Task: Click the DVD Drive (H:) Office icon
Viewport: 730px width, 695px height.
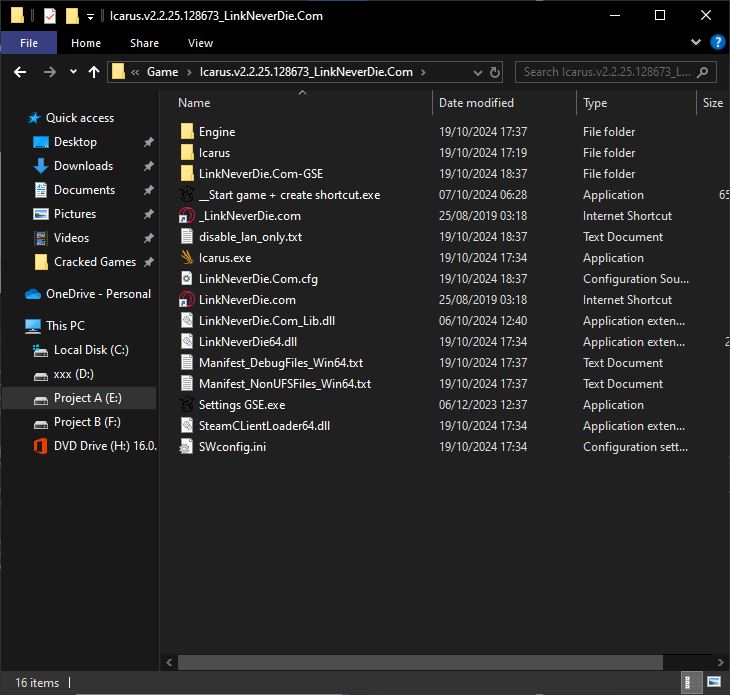Action: pyautogui.click(x=40, y=446)
